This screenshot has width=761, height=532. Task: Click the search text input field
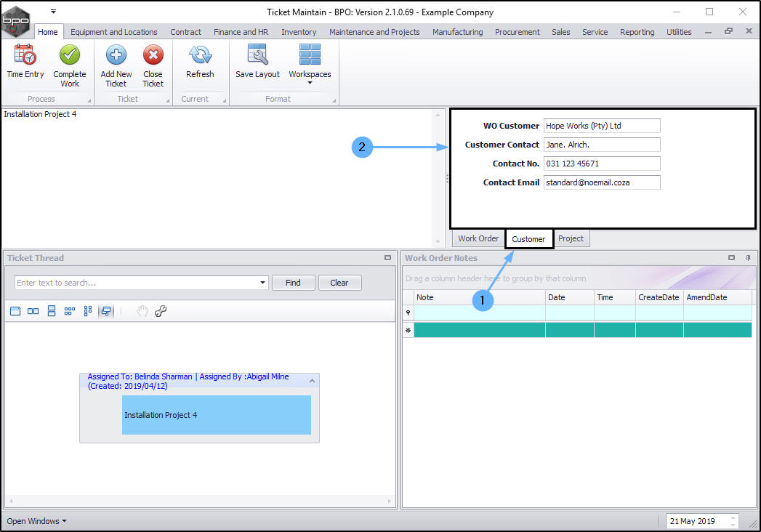137,283
